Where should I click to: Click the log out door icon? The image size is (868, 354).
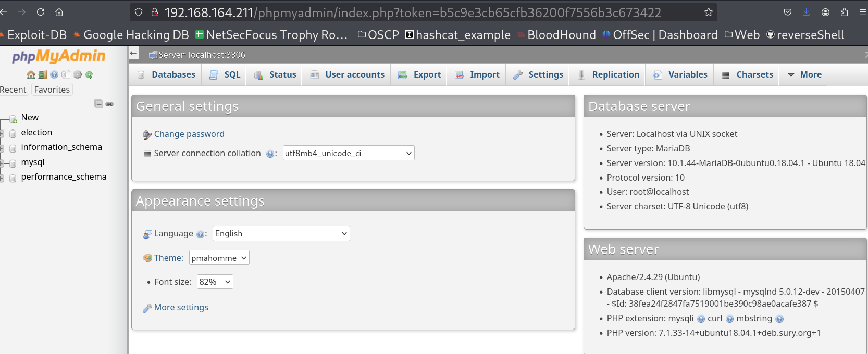pyautogui.click(x=43, y=75)
